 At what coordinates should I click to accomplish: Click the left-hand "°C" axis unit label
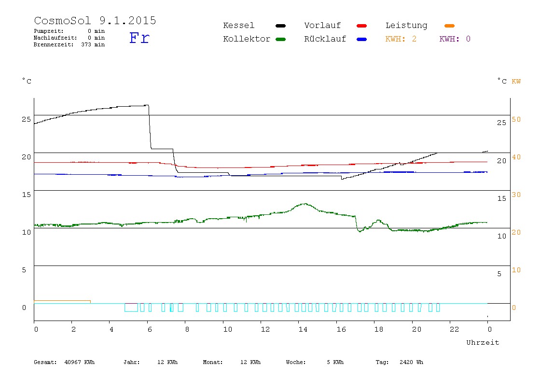(27, 81)
